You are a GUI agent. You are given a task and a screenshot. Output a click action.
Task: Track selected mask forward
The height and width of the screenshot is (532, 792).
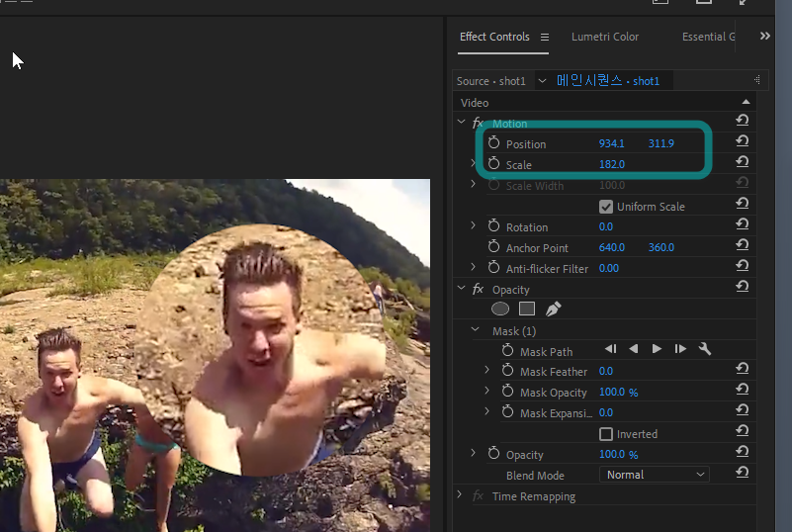pos(657,350)
